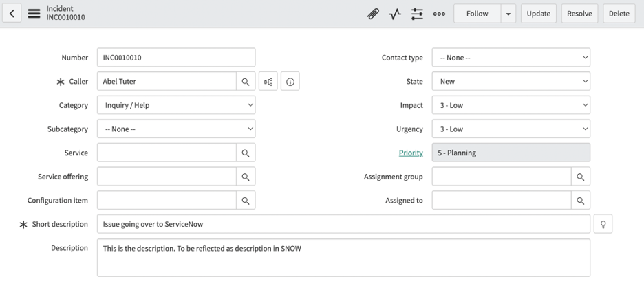Click the Short description lightbulb suggestion icon

[603, 224]
